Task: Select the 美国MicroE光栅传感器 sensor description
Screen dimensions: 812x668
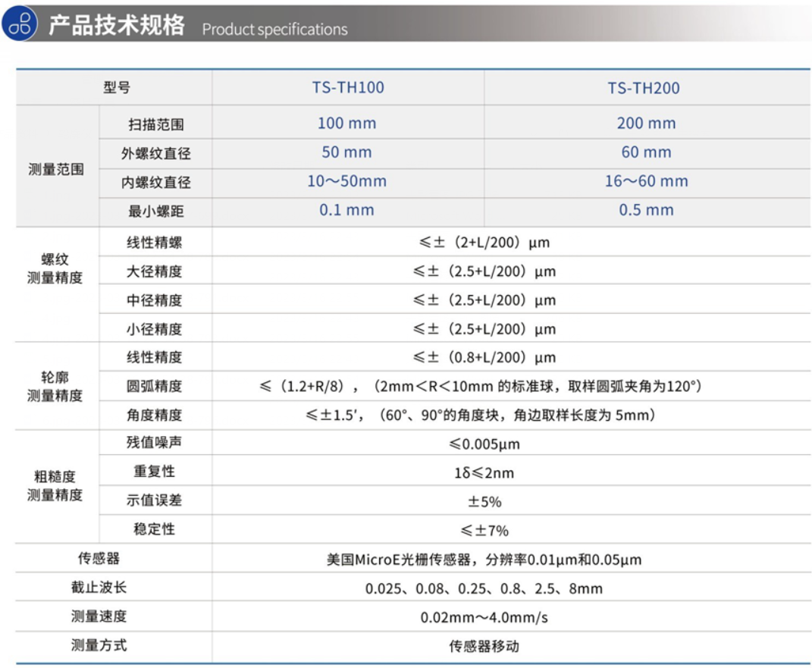Action: pyautogui.click(x=484, y=560)
